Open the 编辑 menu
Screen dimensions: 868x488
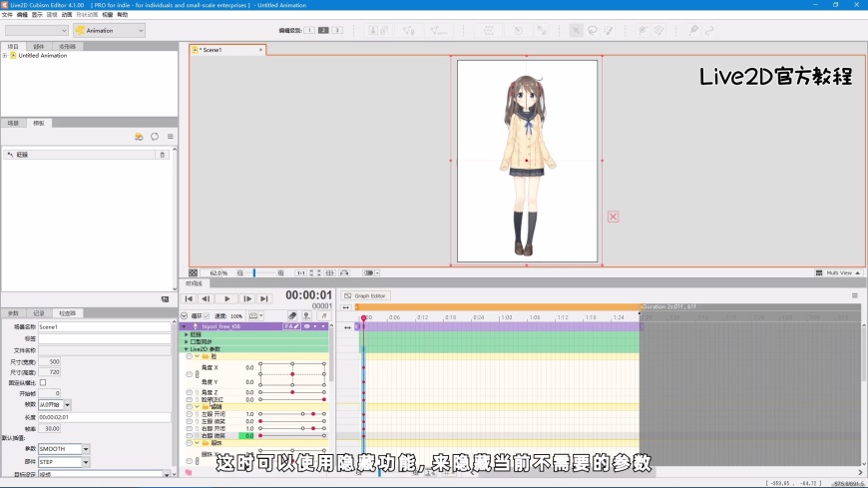pyautogui.click(x=22, y=15)
